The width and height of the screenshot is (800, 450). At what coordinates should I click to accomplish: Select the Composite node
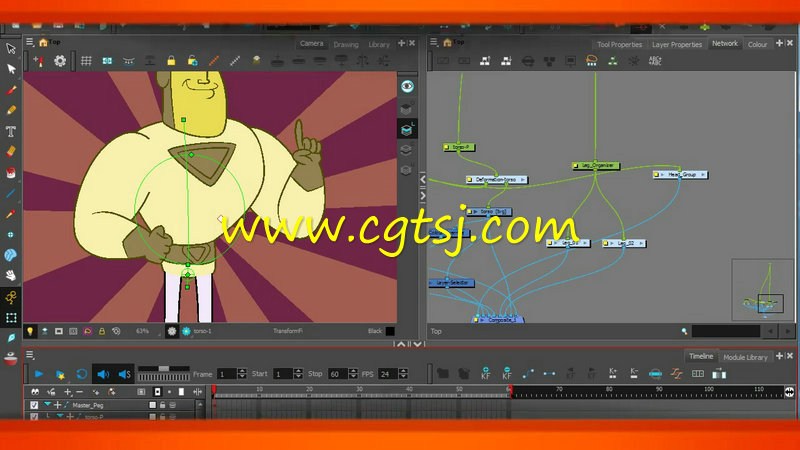[x=497, y=320]
